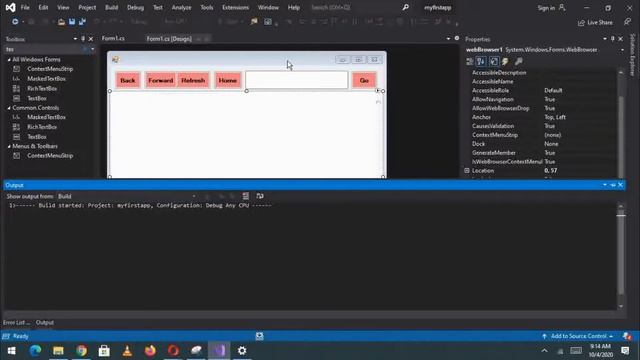Image resolution: width=640 pixels, height=360 pixels.
Task: Open the Action Center notifications icon
Action: pos(625,350)
